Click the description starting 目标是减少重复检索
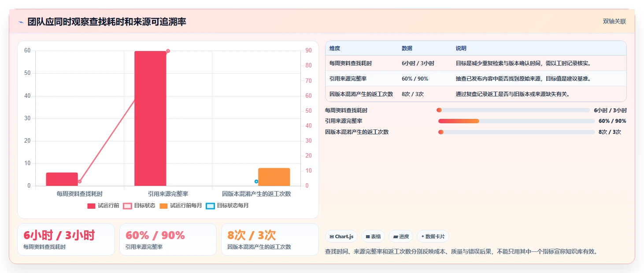644x273 pixels. pos(523,63)
